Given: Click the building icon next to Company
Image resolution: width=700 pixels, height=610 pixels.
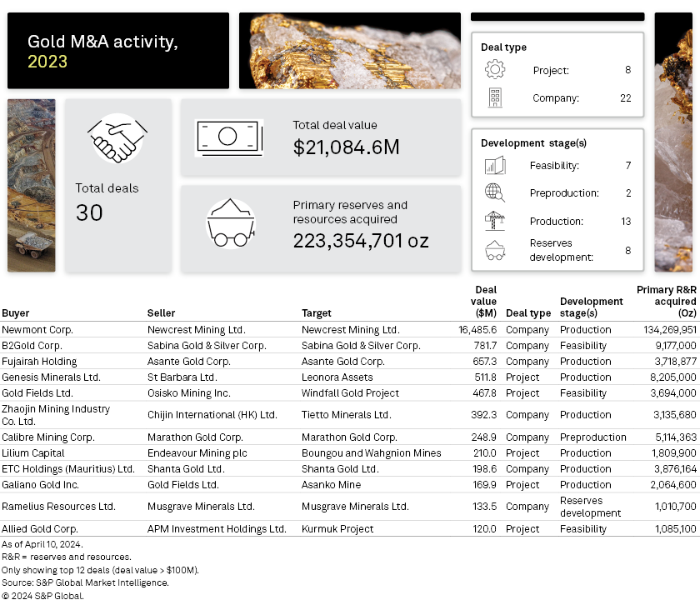Looking at the screenshot, I should (495, 98).
